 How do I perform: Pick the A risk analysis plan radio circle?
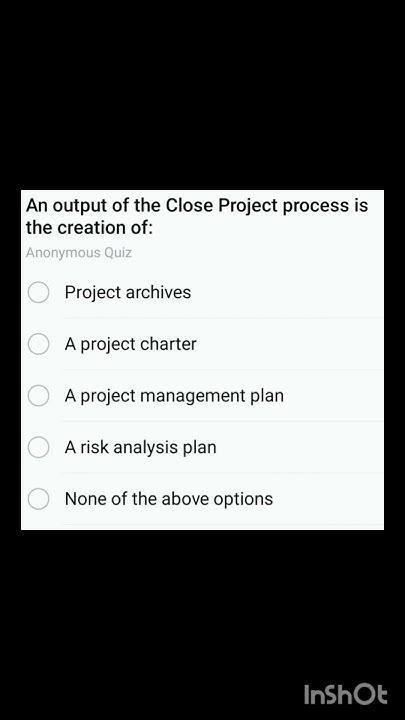click(38, 447)
